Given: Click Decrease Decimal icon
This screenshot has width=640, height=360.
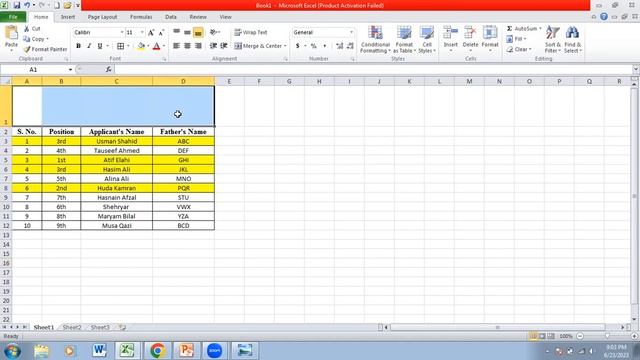Looking at the screenshot, I should [x=350, y=46].
